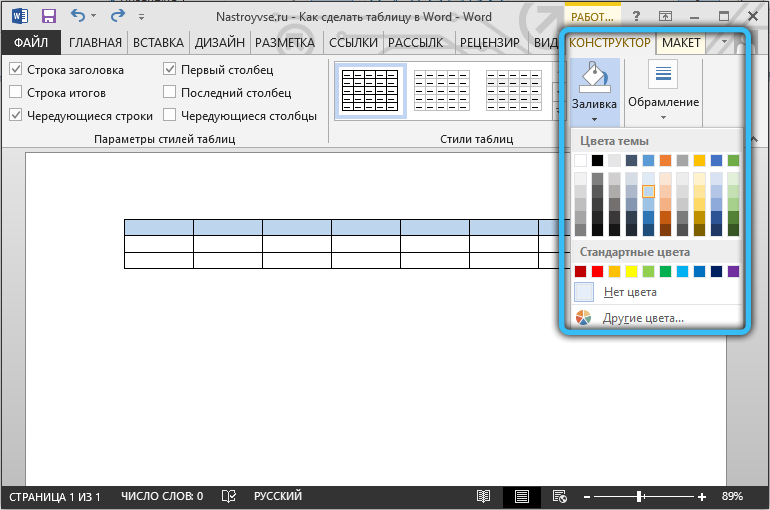Expand the Обрамление dropdown arrow
Screen dimensions: 770x510
click(x=663, y=118)
